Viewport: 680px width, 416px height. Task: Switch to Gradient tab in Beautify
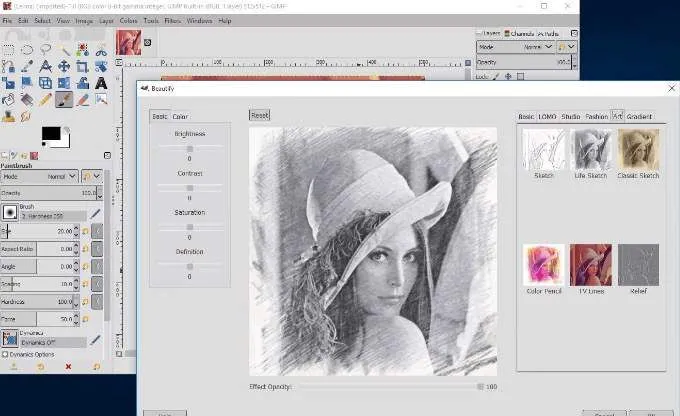click(x=639, y=117)
